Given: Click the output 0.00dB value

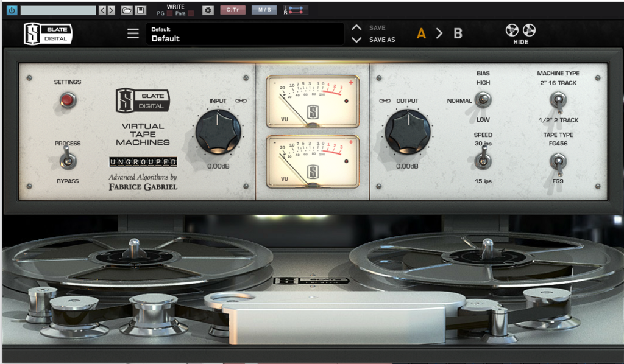Looking at the screenshot, I should [x=407, y=166].
